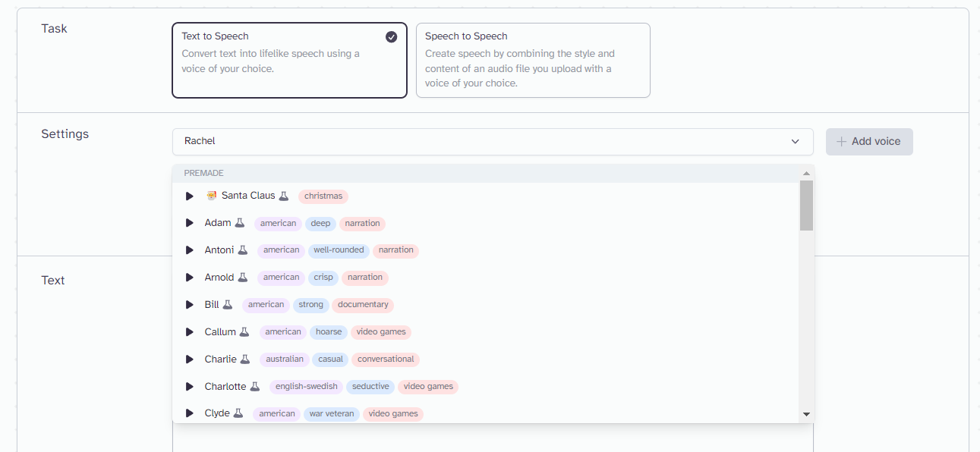Choose Charlotte voice from list
The width and height of the screenshot is (980, 452).
click(x=486, y=387)
